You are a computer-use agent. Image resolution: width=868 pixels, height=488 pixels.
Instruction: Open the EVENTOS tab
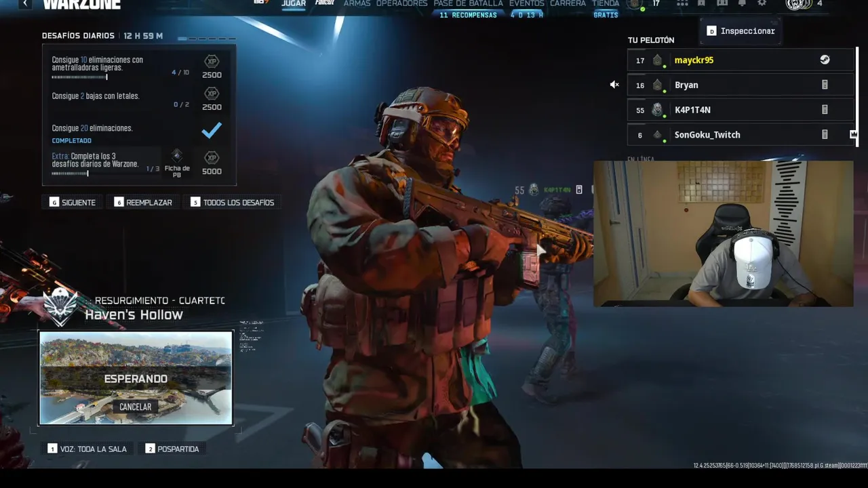pyautogui.click(x=526, y=3)
